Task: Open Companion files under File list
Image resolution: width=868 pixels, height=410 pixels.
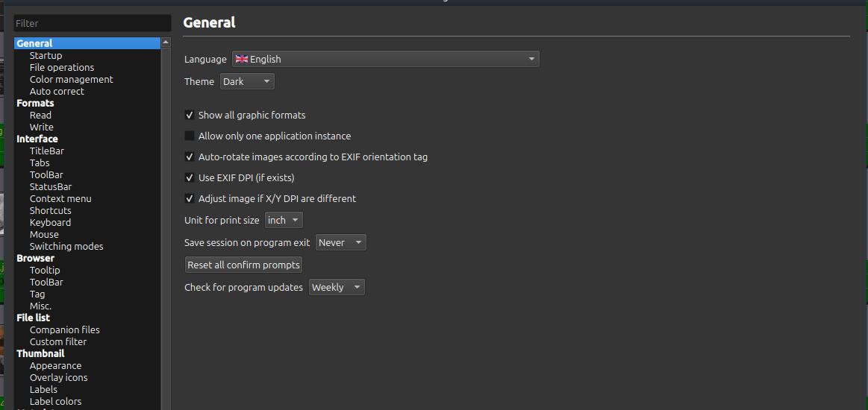Action: tap(64, 329)
